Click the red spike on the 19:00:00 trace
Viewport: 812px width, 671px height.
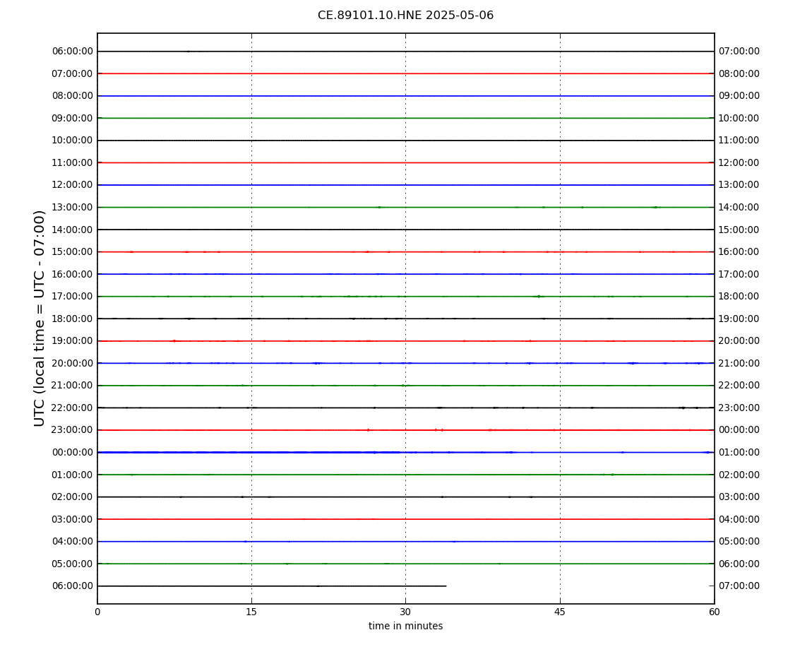tap(174, 341)
